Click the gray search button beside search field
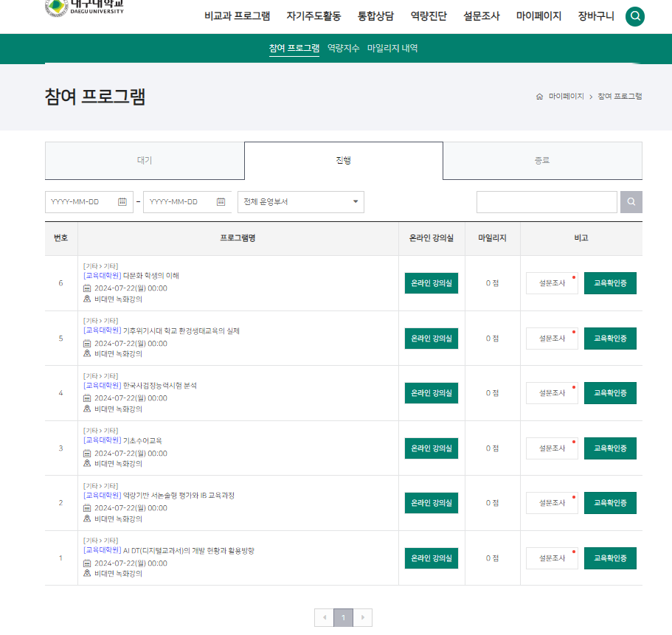Screen dimensions: 672x635 631,202
